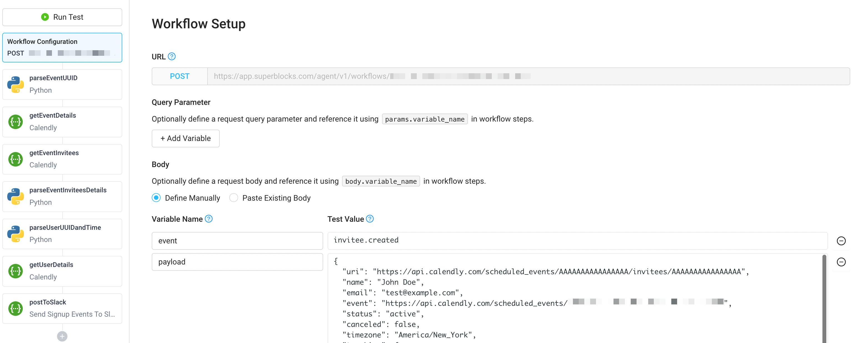Select the parseEventInviteesDetails Python icon
868x343 pixels.
tap(15, 196)
